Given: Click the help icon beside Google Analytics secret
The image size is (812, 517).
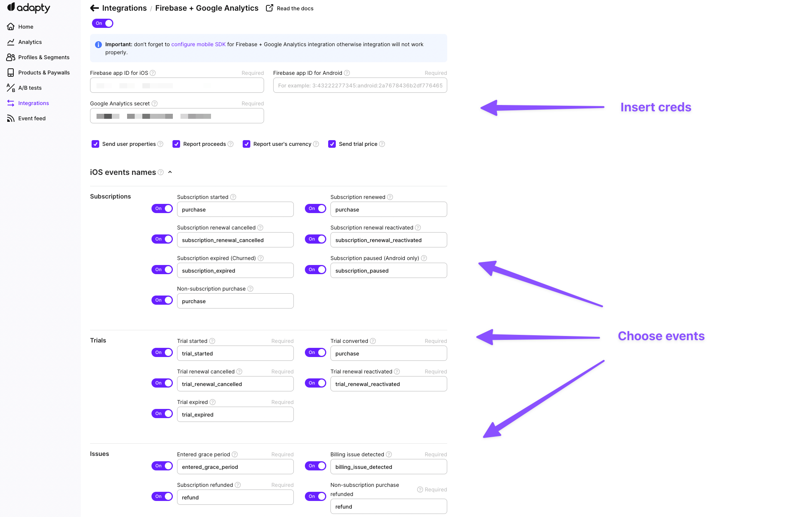Looking at the screenshot, I should (155, 103).
